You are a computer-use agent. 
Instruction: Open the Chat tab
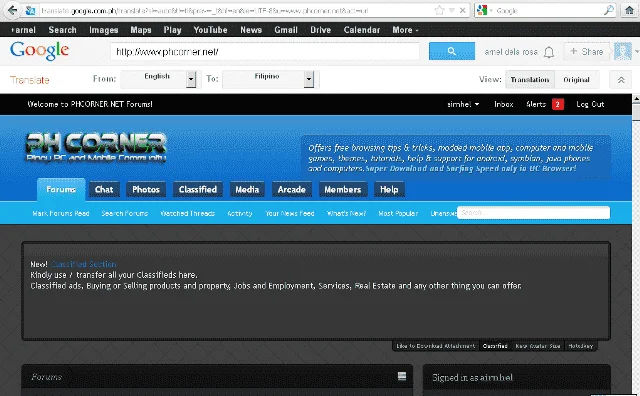point(104,189)
